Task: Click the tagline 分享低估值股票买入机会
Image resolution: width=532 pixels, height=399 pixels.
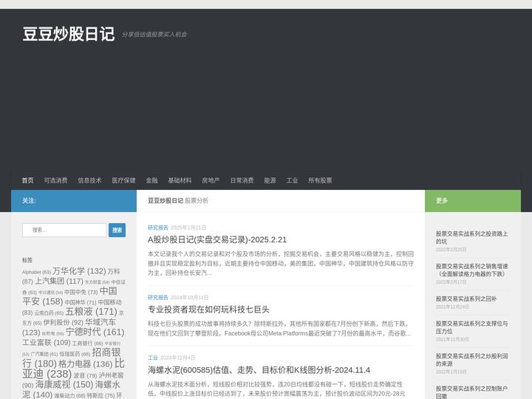Action: click(154, 34)
